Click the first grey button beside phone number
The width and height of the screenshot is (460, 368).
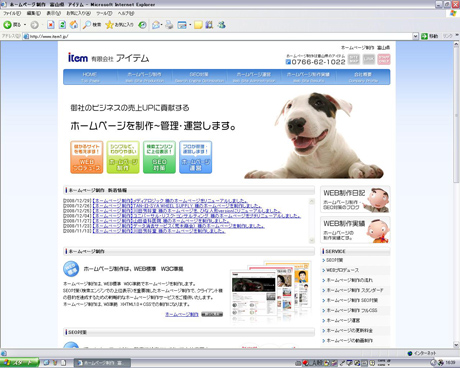354,59
